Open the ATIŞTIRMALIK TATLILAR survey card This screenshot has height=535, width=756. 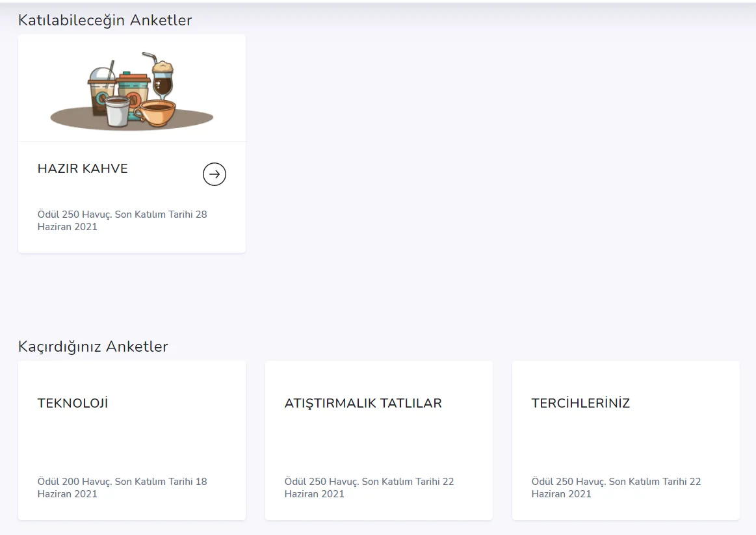[378, 440]
